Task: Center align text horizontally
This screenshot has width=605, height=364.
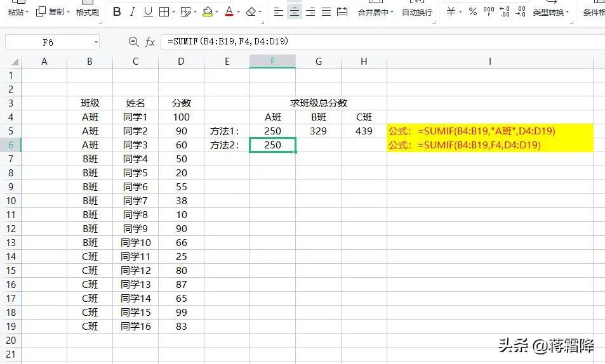Action: point(295,12)
